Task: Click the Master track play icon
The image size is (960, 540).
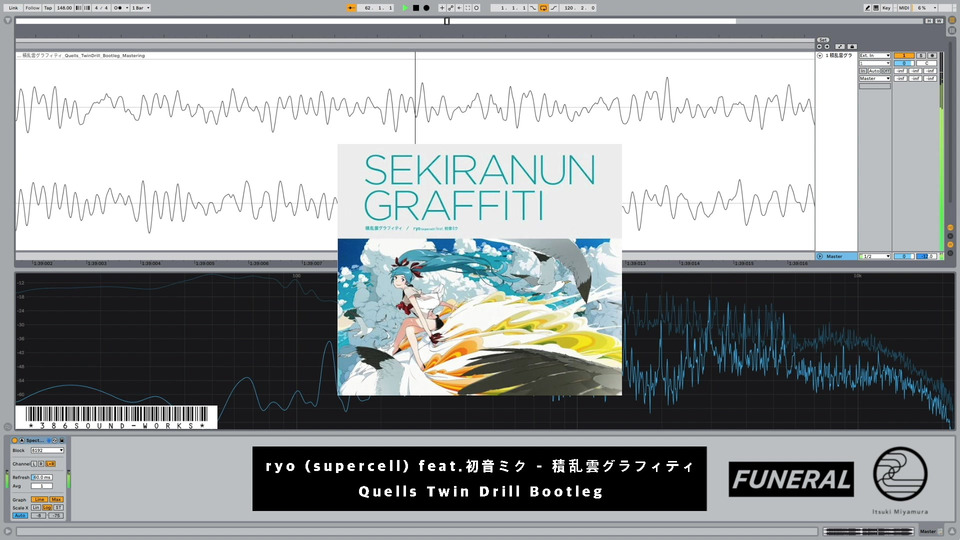Action: click(x=820, y=257)
